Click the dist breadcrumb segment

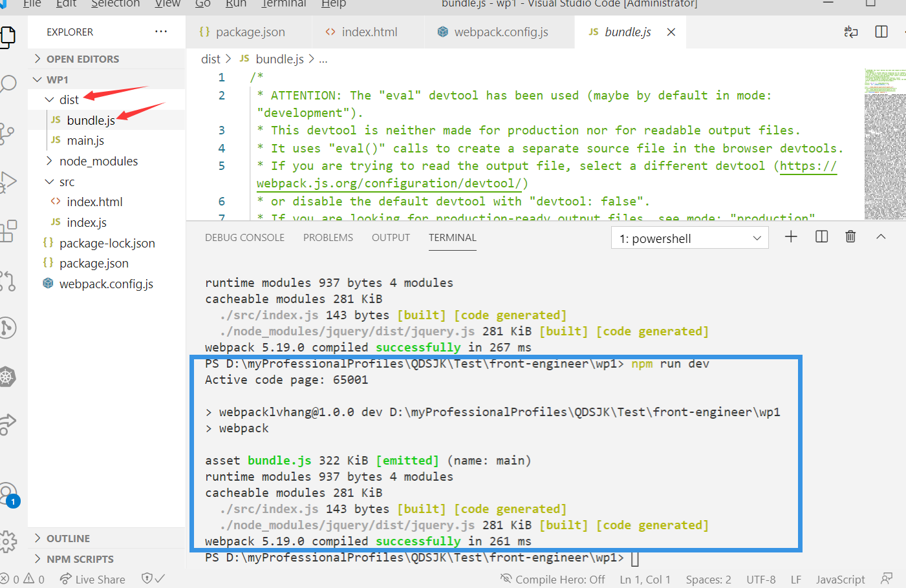[x=211, y=59]
